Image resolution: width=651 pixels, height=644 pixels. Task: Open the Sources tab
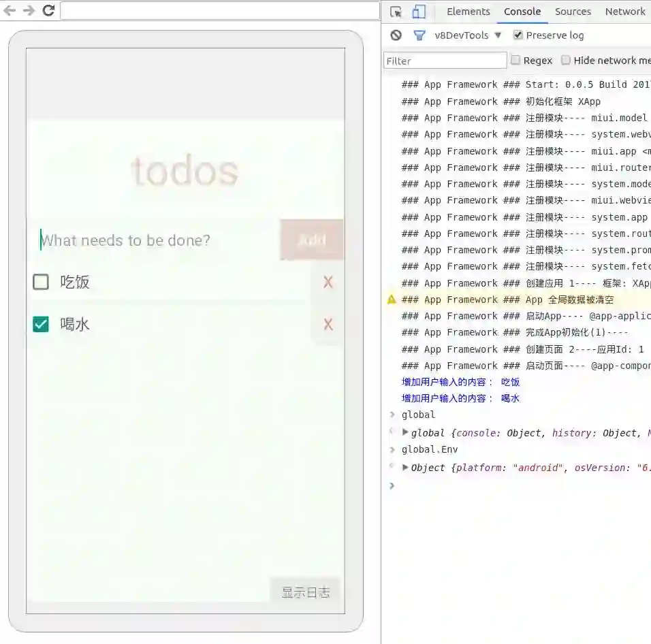(x=573, y=12)
